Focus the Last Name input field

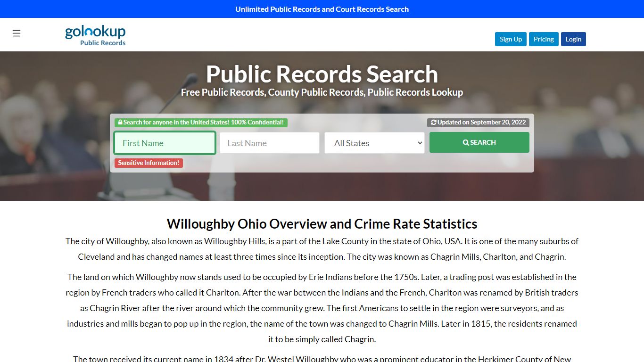point(270,143)
